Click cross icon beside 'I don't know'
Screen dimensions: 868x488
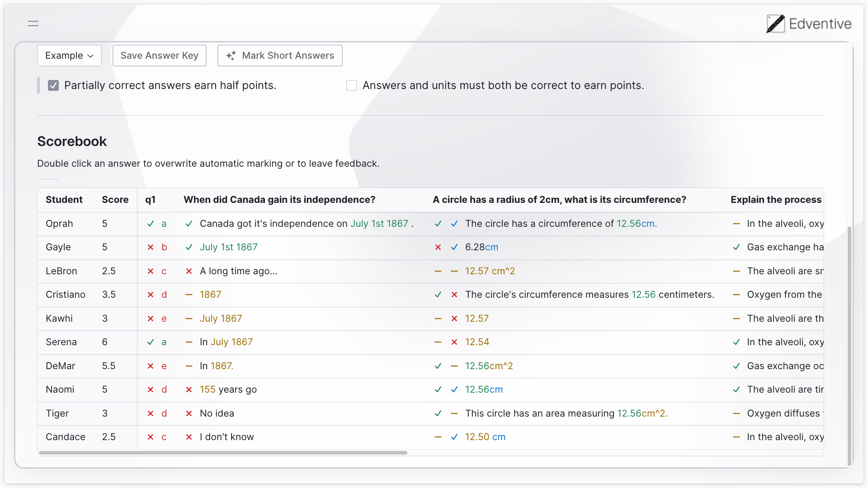click(x=189, y=437)
